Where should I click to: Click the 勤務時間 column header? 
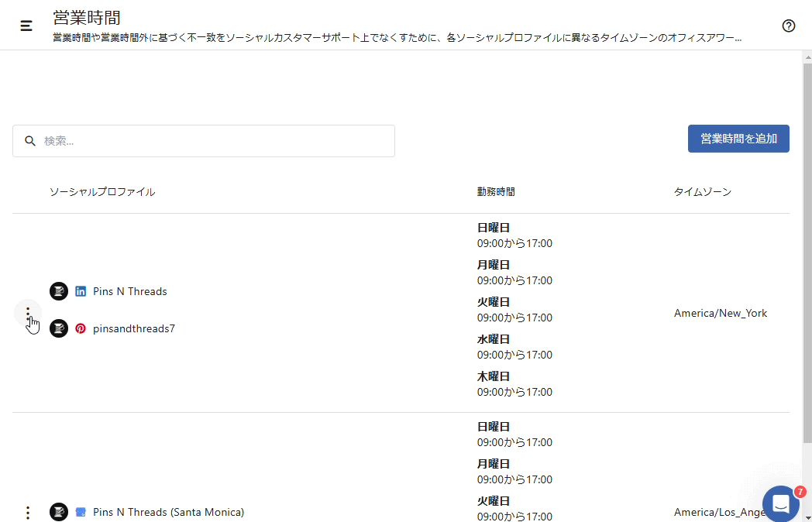[x=496, y=192]
